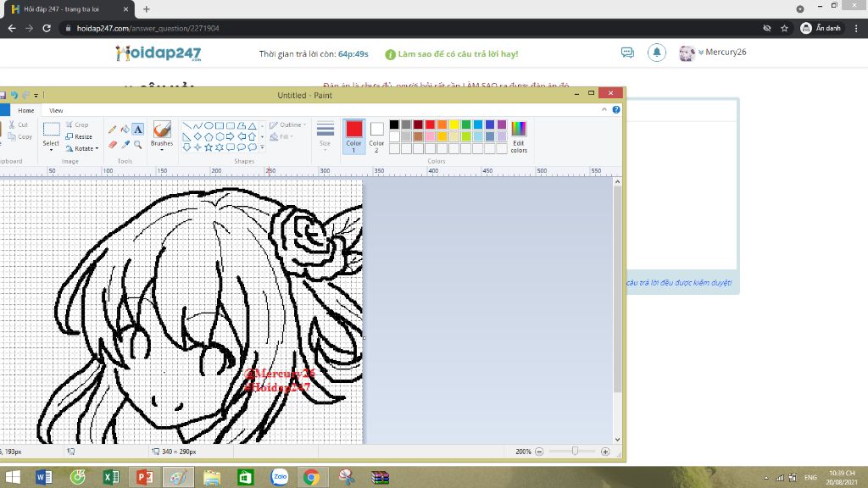Screen dimensions: 868x488
Task: Select the Hỏi đáp 247 browser tab
Action: [x=70, y=9]
